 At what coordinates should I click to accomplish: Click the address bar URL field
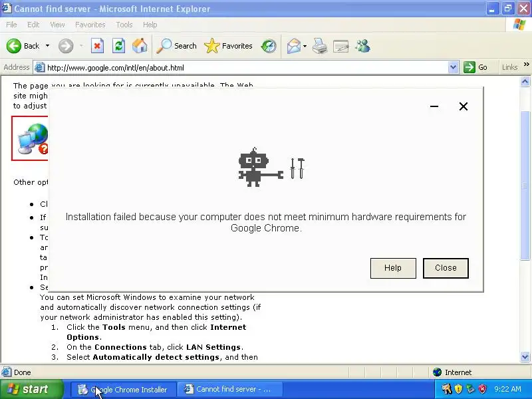pos(246,68)
